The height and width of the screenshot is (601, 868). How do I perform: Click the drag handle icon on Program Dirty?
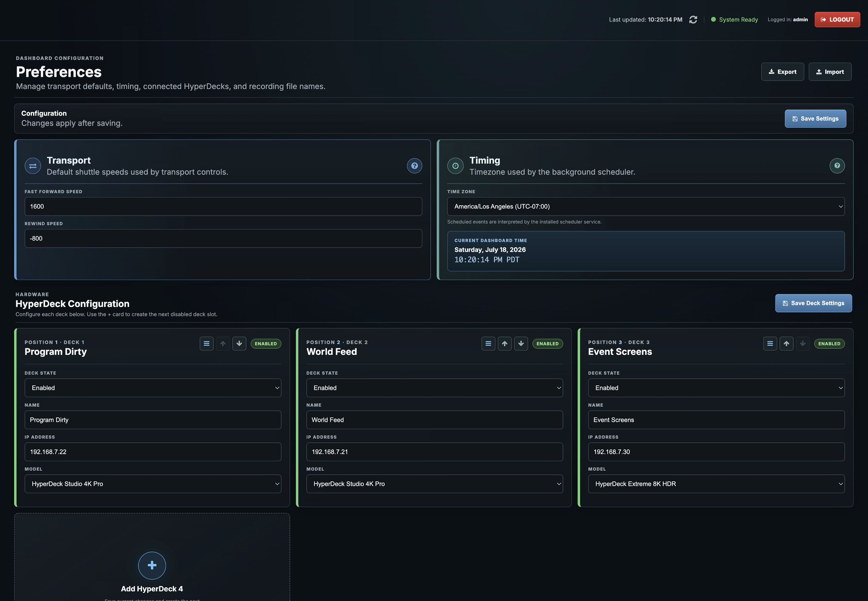206,343
